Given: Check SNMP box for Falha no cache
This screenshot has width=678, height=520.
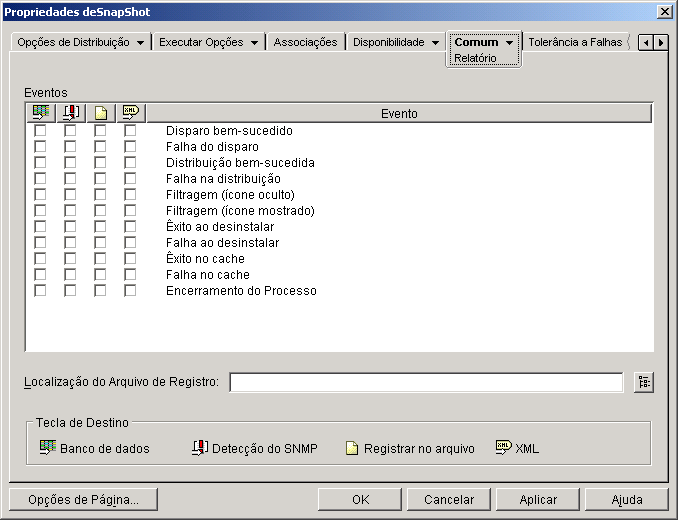Looking at the screenshot, I should tap(70, 274).
